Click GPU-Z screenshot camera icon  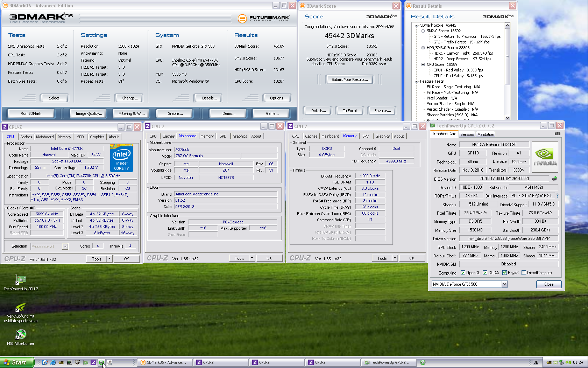pyautogui.click(x=557, y=134)
